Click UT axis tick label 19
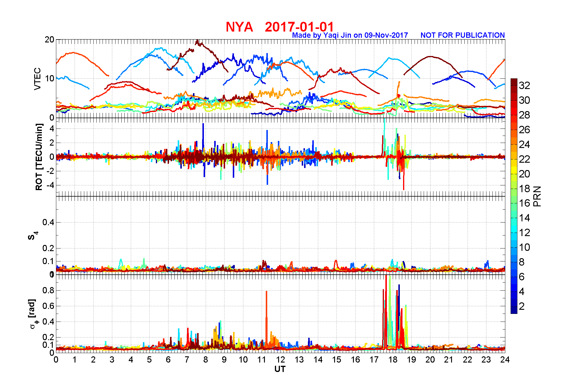This screenshot has width=561, height=392. click(411, 360)
